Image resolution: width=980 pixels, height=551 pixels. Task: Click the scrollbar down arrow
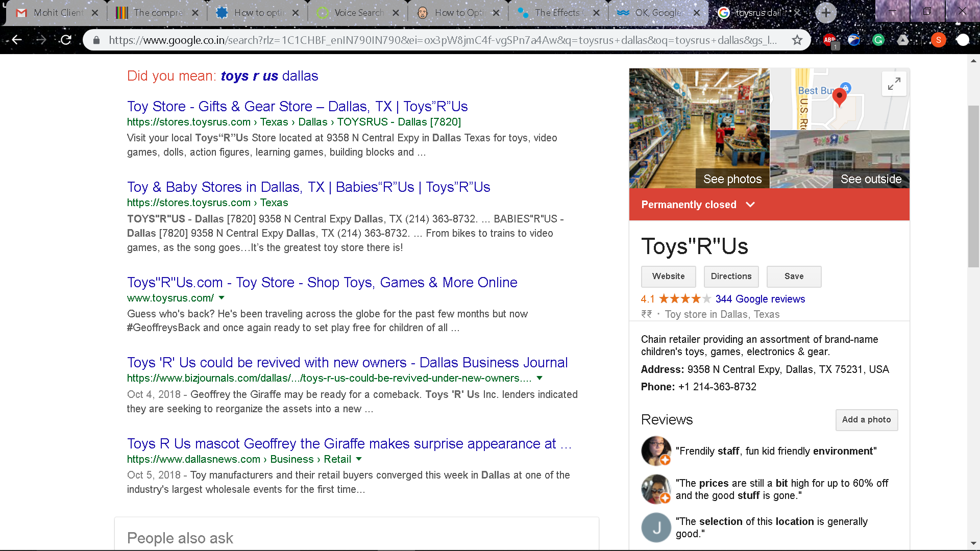pyautogui.click(x=973, y=544)
